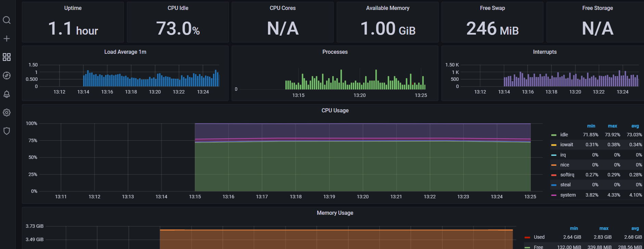Image resolution: width=644 pixels, height=249 pixels.
Task: Open the red softirq color swatch
Action: [x=554, y=175]
